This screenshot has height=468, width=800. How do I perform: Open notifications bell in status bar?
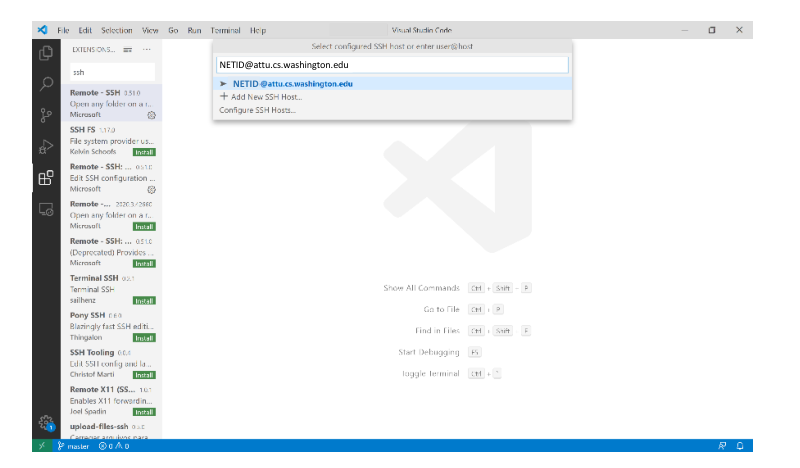740,446
